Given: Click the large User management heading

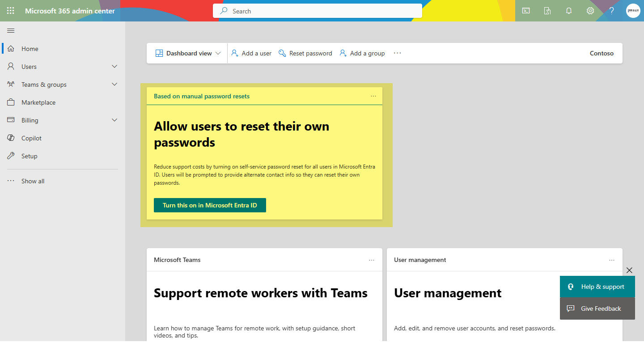Looking at the screenshot, I should [448, 293].
